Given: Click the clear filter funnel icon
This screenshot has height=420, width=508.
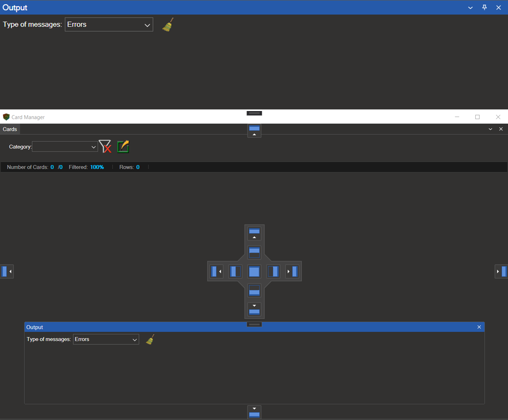Looking at the screenshot, I should point(105,146).
